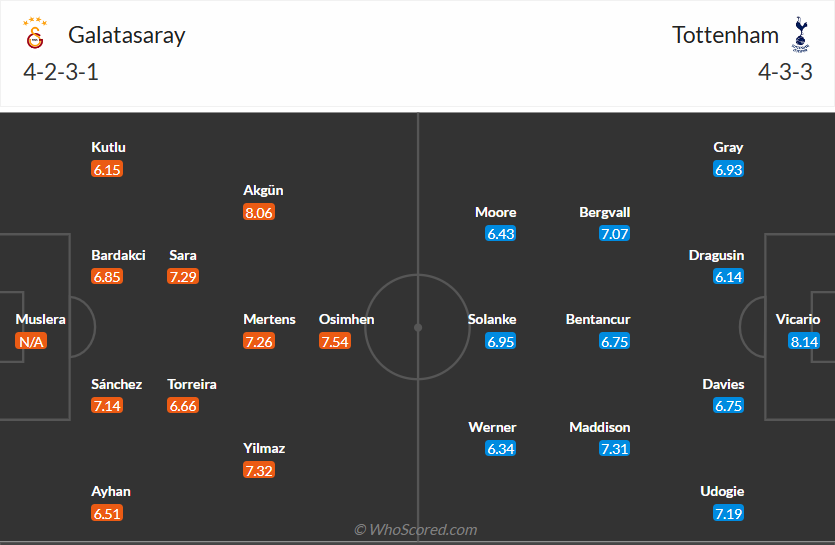Viewport: 835px width, 545px height.
Task: Click player Maddison name label
Action: point(600,427)
